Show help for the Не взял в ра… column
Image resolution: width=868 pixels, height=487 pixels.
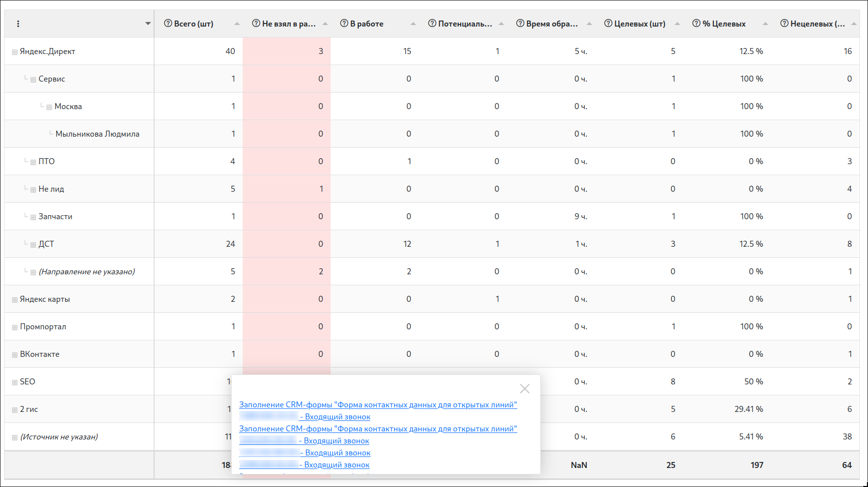point(256,24)
